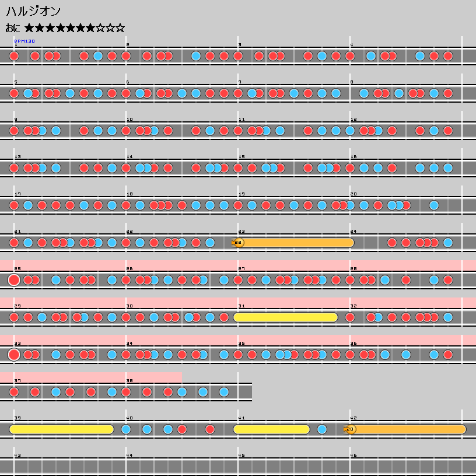Click the first red note in measure 1

pos(14,56)
